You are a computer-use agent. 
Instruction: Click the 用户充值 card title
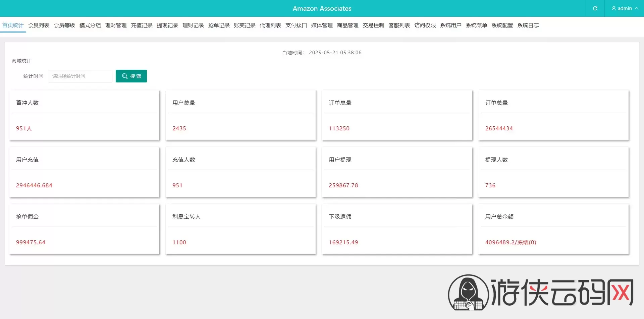coord(28,160)
